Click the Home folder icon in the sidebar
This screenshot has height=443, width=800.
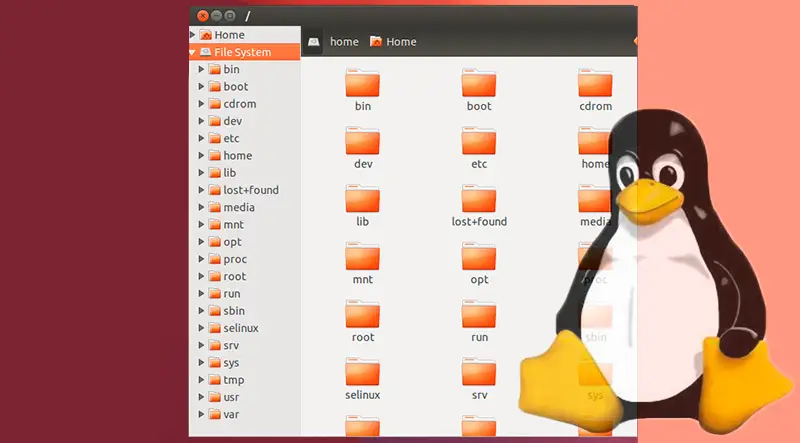pyautogui.click(x=206, y=35)
